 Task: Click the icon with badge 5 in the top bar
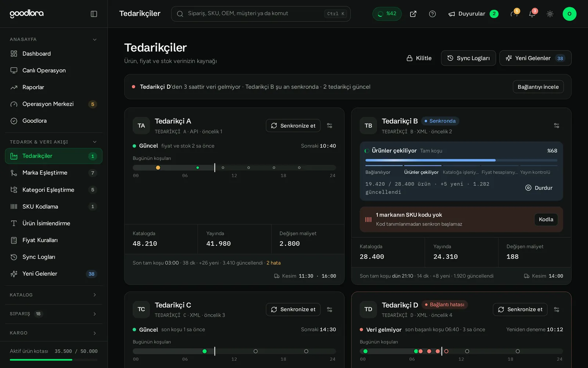pos(514,14)
